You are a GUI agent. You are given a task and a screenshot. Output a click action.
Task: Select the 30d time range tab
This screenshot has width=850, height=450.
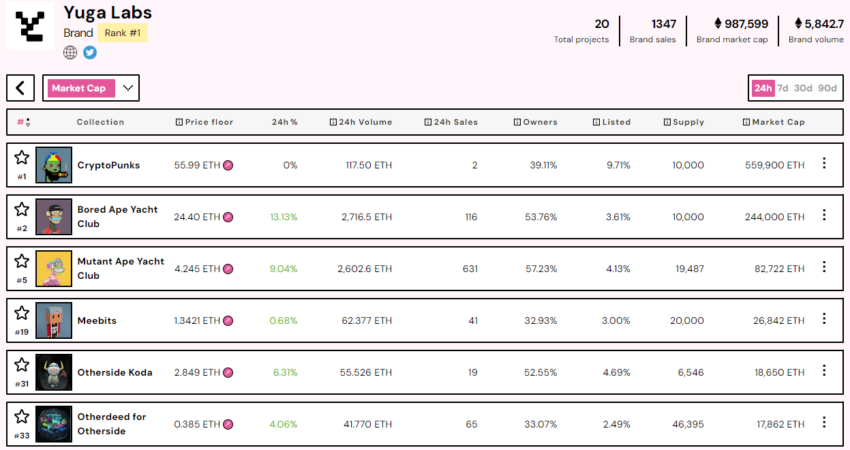pyautogui.click(x=803, y=88)
